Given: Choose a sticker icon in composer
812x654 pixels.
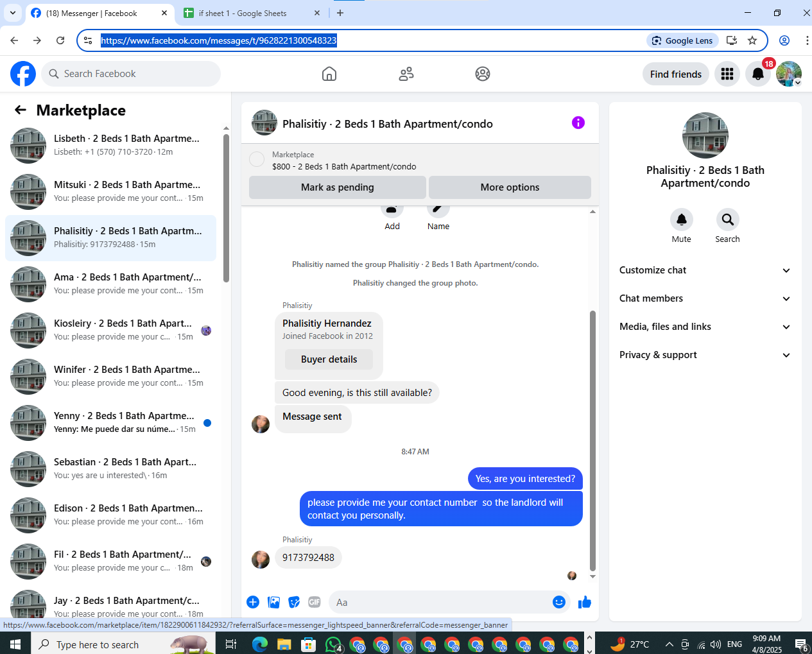Looking at the screenshot, I should [294, 602].
